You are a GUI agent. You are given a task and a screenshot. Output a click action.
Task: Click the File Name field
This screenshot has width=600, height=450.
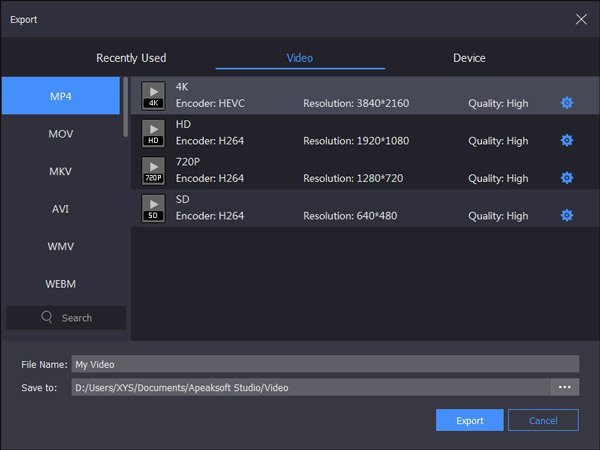[x=325, y=364]
